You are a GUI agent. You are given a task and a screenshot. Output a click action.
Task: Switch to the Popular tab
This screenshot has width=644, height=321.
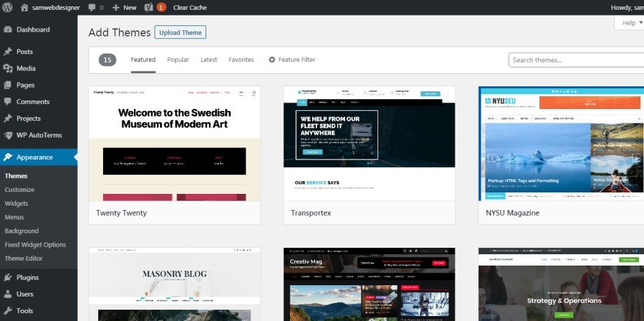pos(178,60)
